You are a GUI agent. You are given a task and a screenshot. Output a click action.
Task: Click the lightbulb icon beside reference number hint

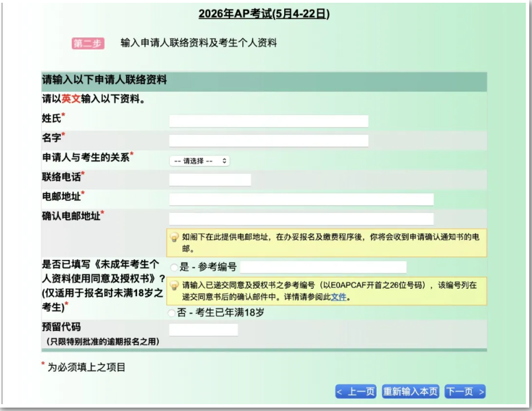(x=174, y=285)
